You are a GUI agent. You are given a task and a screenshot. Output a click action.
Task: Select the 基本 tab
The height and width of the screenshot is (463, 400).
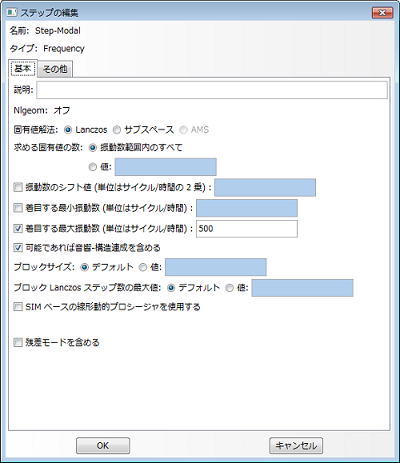tap(23, 69)
